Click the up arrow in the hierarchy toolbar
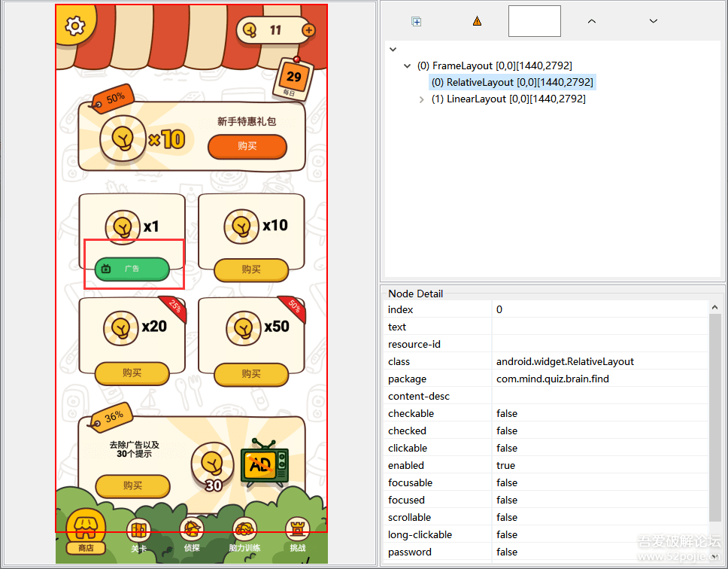Screen dimensions: 728x569 [x=592, y=21]
